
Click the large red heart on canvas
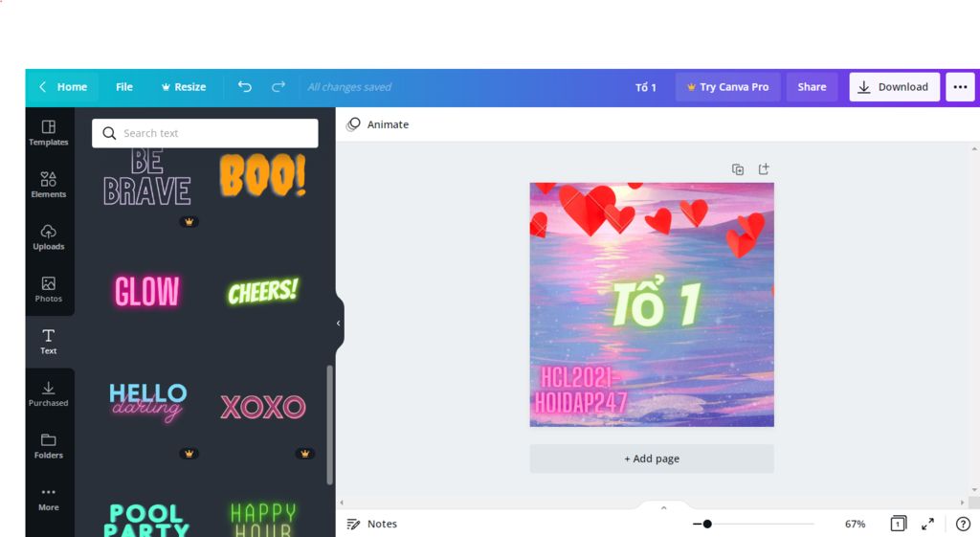[x=587, y=210]
